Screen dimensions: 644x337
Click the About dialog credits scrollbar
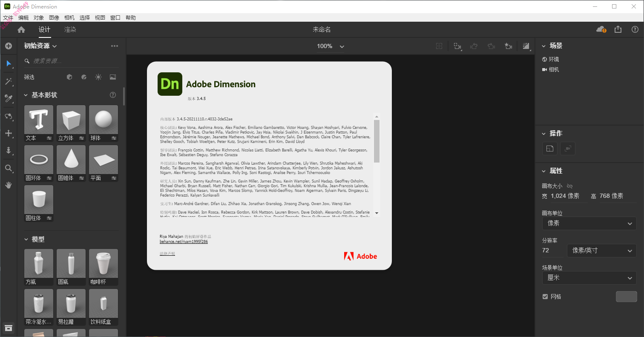click(377, 141)
